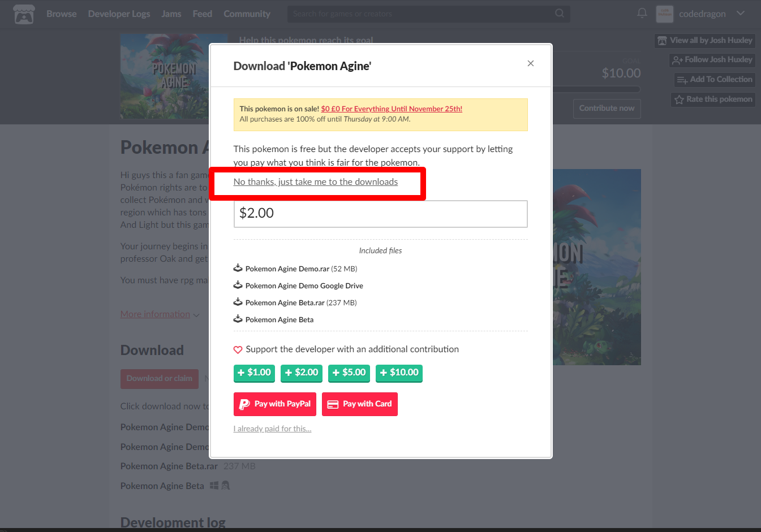Image resolution: width=761 pixels, height=532 pixels.
Task: Open the sale link '$0 £0 For Everything'
Action: click(x=392, y=109)
